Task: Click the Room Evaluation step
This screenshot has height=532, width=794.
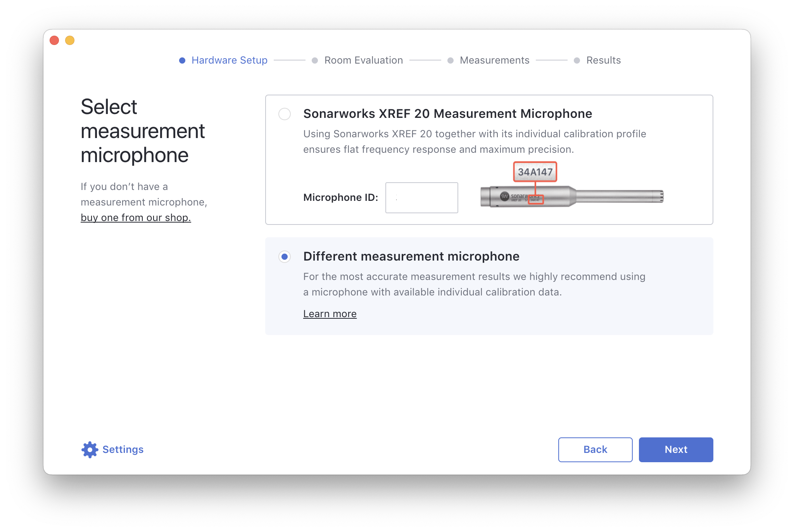Action: (363, 60)
